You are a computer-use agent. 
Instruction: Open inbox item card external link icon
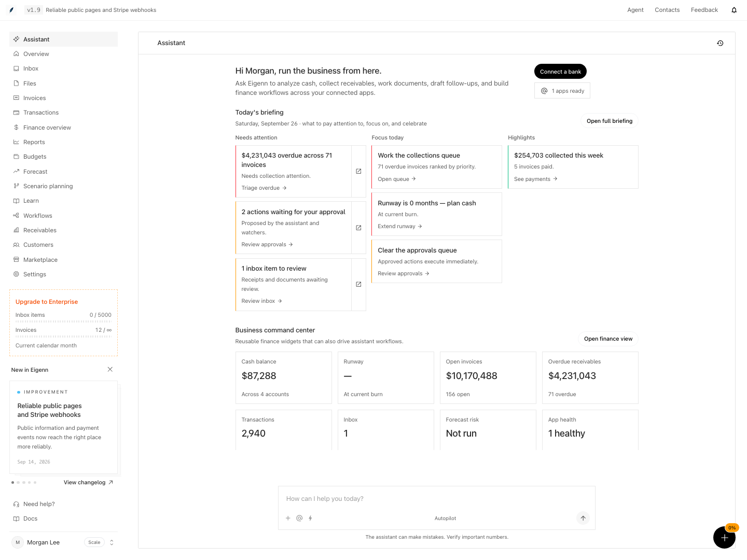click(x=358, y=284)
